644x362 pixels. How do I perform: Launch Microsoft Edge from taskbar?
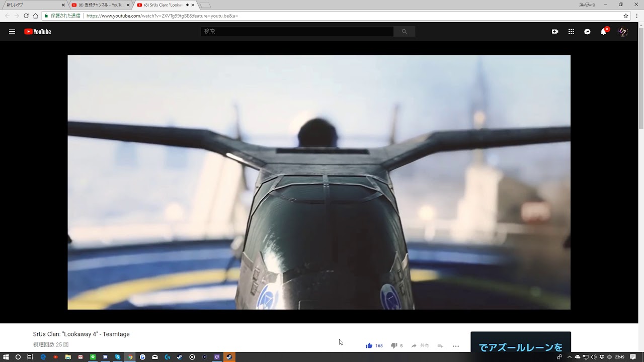tap(43, 357)
